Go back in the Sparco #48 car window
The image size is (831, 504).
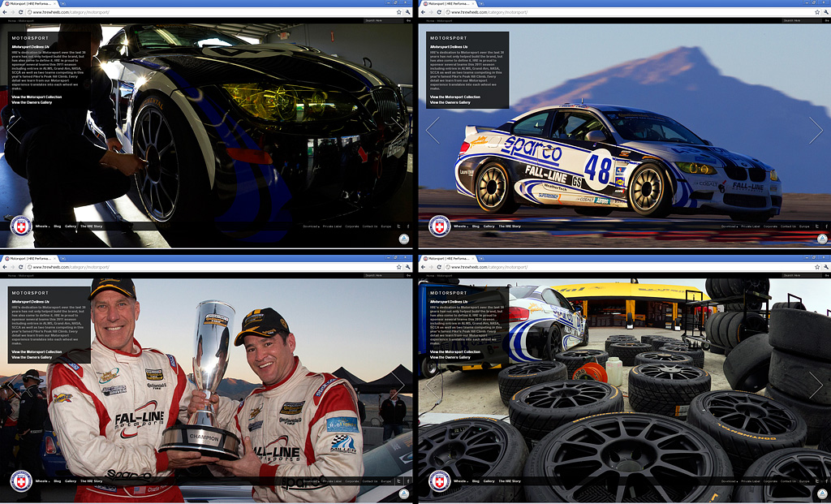click(x=423, y=11)
